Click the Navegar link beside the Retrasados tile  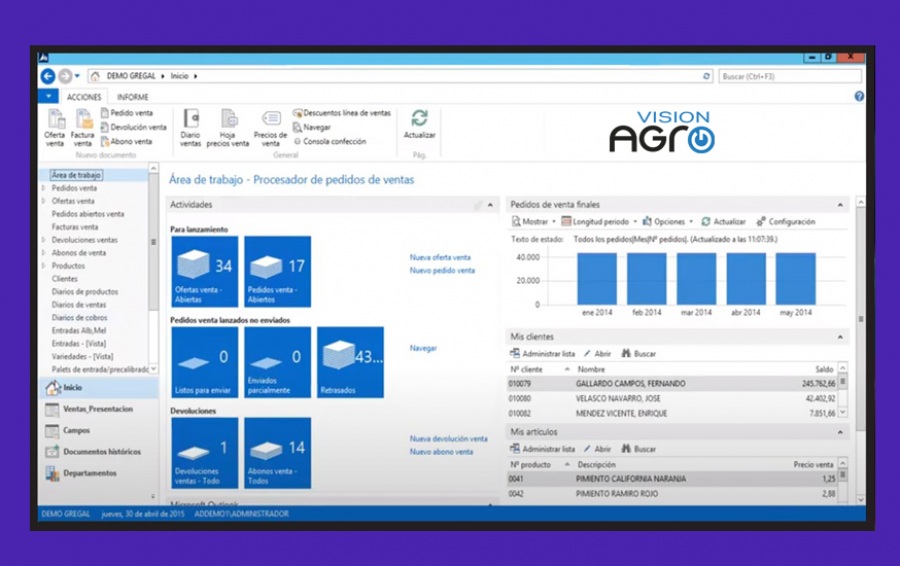(x=423, y=348)
